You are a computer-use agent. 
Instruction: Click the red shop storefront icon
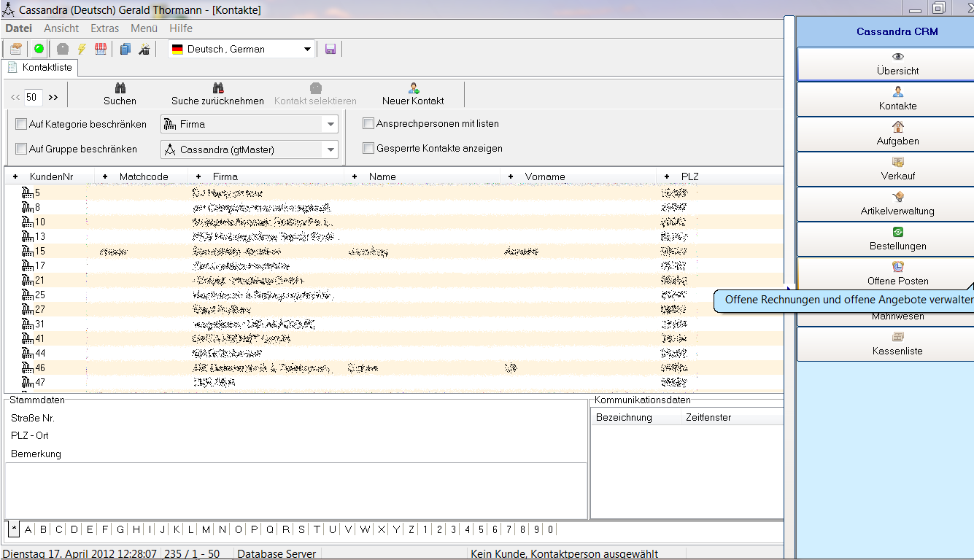(x=101, y=49)
